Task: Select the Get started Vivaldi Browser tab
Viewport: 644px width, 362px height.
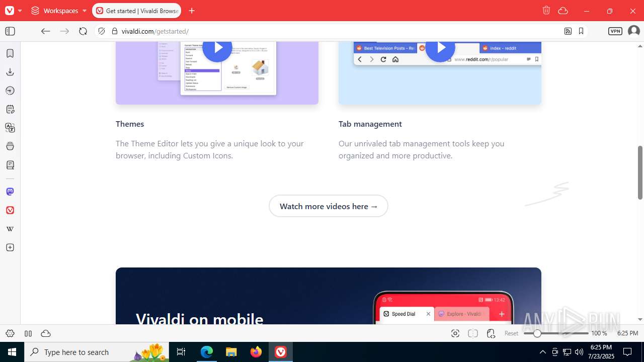Action: (x=136, y=11)
